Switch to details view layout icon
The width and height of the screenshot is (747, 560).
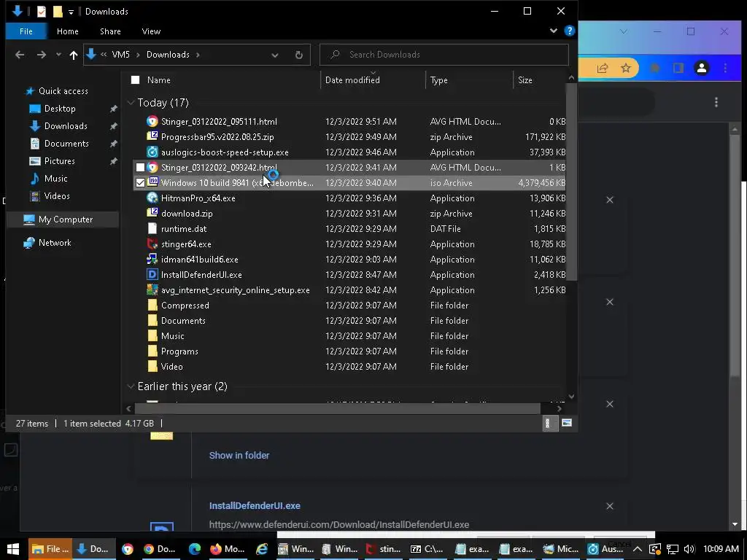point(547,423)
